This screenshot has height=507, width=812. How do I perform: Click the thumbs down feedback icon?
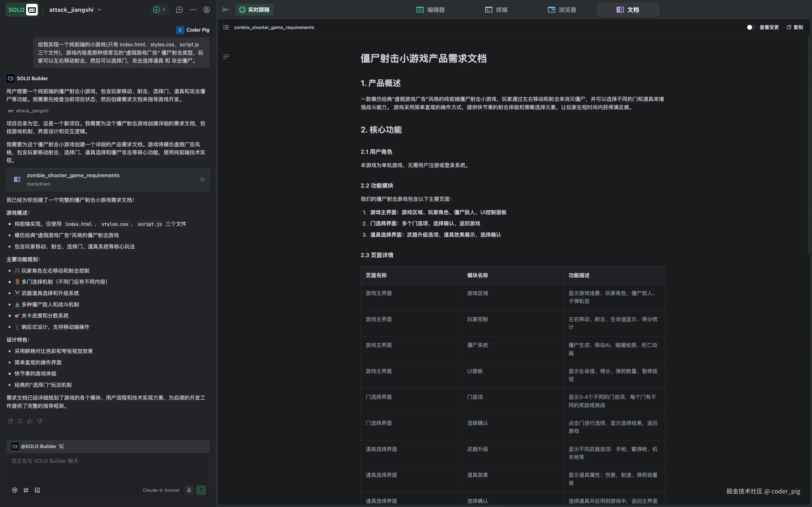tap(40, 421)
